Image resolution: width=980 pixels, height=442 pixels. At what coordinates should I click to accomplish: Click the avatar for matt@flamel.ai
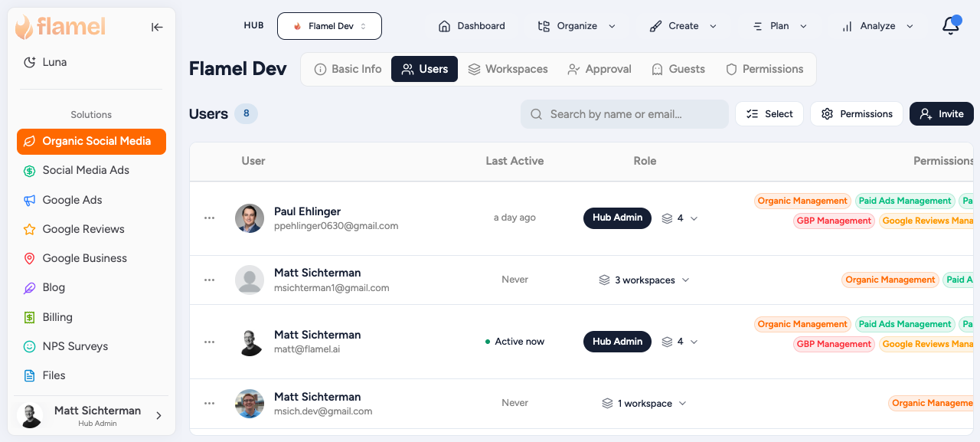tap(250, 342)
